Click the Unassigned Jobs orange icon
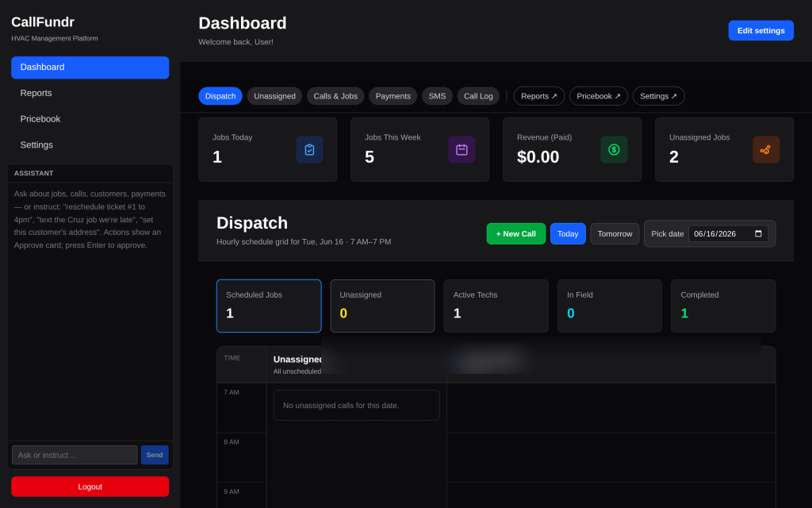 coord(766,149)
